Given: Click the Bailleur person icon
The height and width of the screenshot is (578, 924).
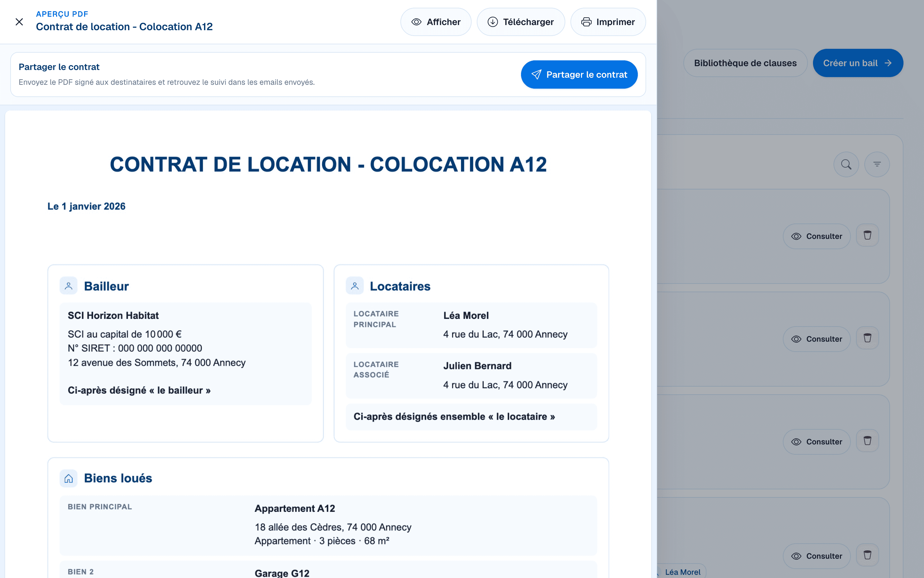Looking at the screenshot, I should click(69, 286).
